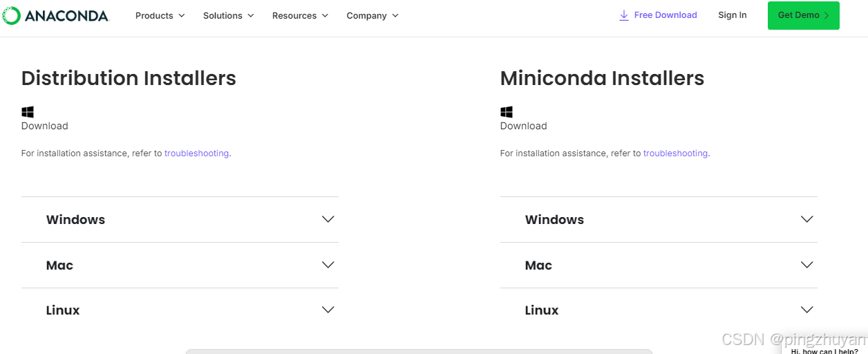Click the Anaconda logo
Screen dimensions: 868x354
click(56, 15)
